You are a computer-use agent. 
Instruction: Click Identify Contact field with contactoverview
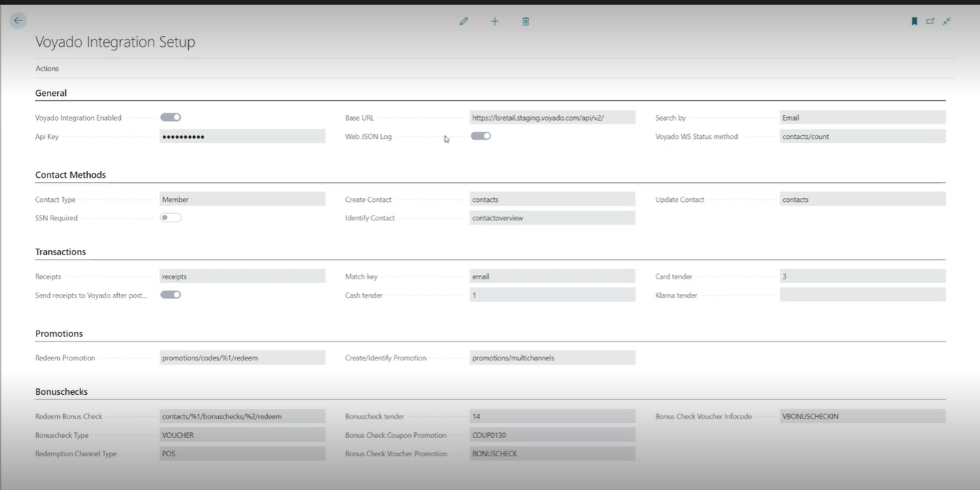click(553, 218)
